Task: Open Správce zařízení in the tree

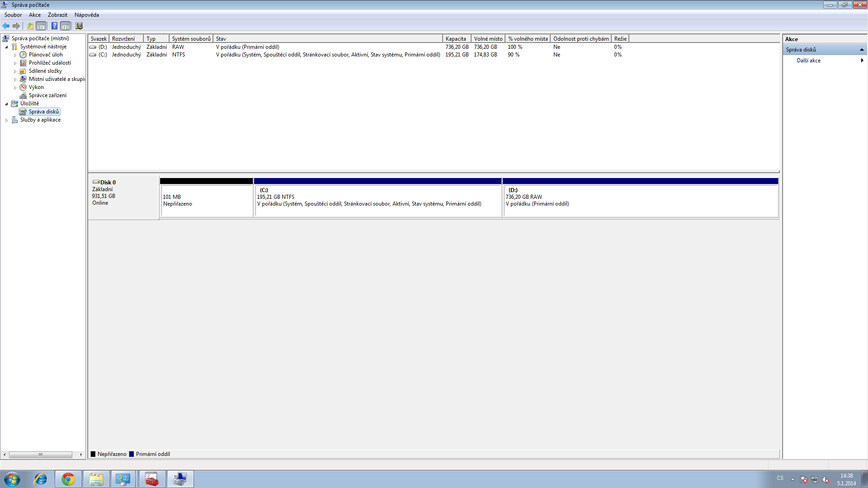Action: 47,95
